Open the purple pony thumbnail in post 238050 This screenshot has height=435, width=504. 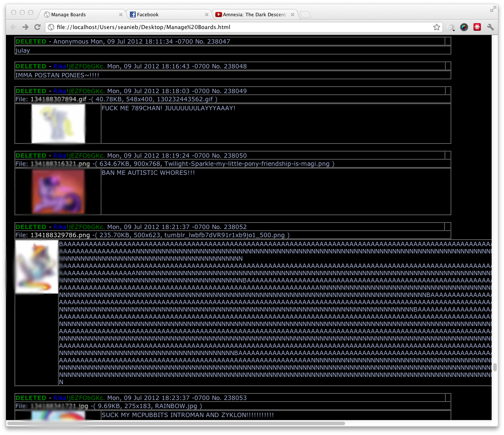pos(58,191)
